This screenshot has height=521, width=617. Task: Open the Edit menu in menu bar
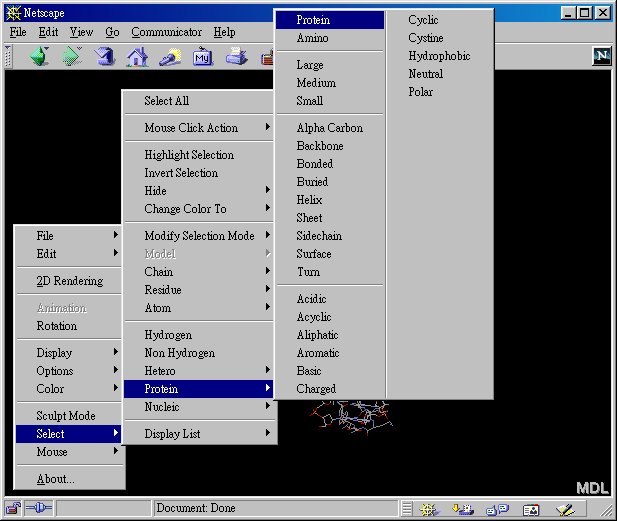[x=48, y=32]
